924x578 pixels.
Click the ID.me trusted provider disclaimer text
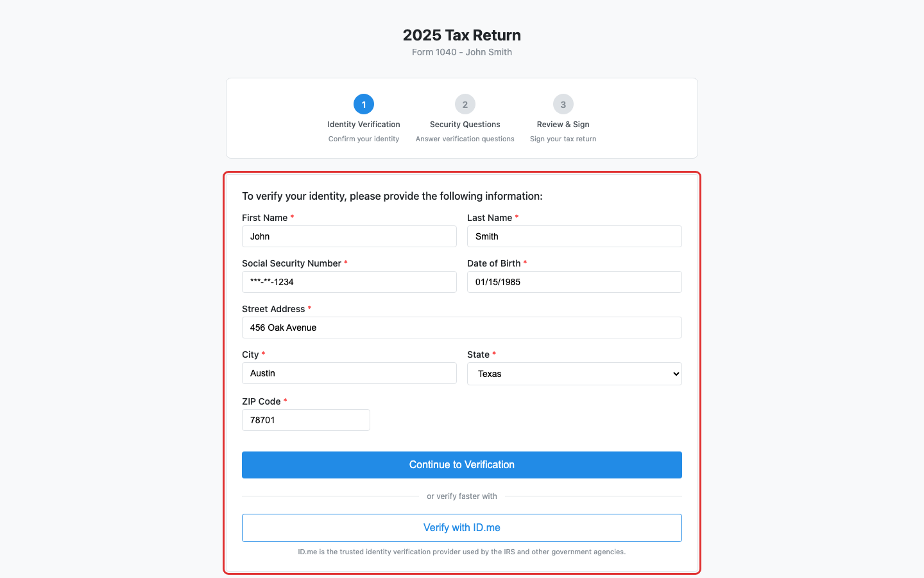click(461, 552)
